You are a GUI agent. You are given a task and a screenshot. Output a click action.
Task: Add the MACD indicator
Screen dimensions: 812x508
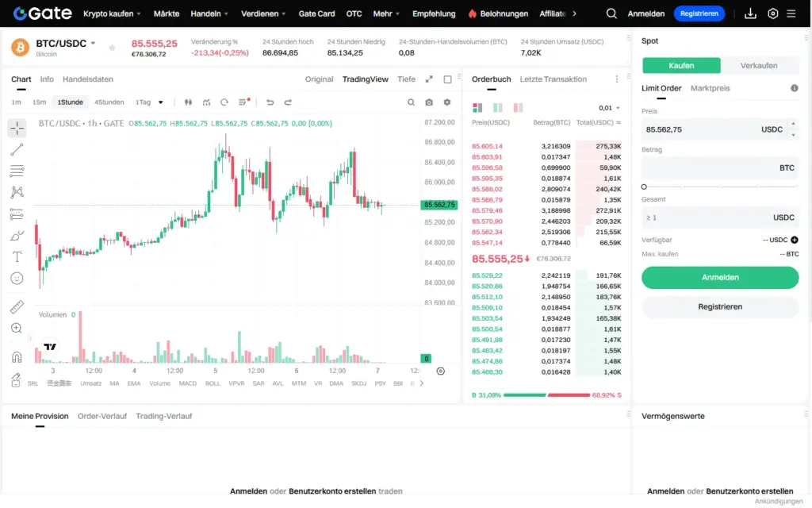coord(187,383)
